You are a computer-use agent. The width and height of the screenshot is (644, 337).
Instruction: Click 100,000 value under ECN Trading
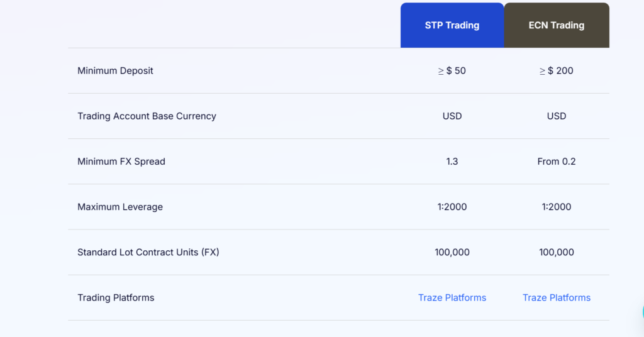click(x=557, y=252)
